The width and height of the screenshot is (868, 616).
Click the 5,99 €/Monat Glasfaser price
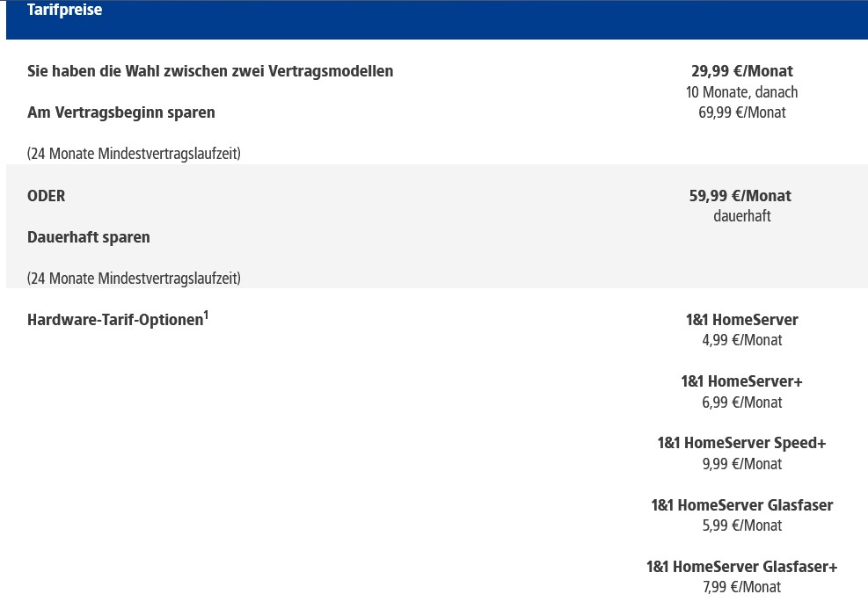[x=741, y=525]
